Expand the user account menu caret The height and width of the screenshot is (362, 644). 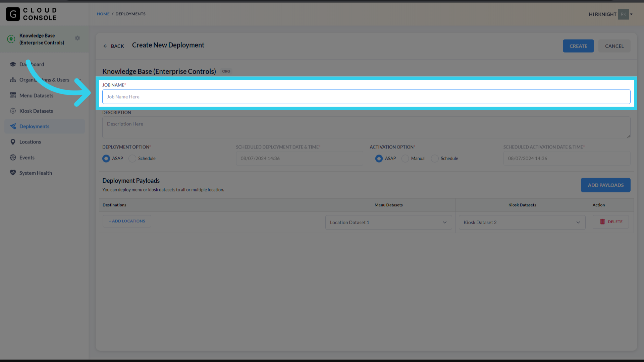coord(631,14)
